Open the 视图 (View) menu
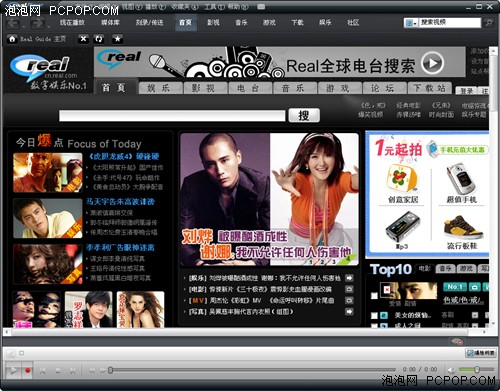The image size is (500, 391). point(131,6)
